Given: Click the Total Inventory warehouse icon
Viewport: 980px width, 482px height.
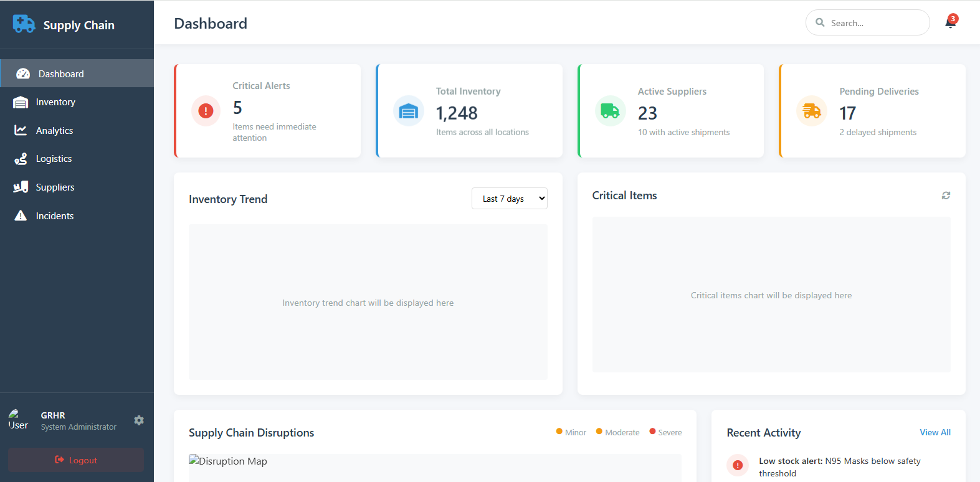Looking at the screenshot, I should pos(409,111).
